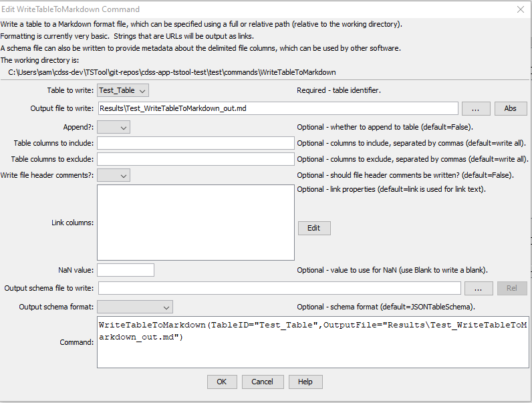
Task: Click the OK button
Action: 222,382
